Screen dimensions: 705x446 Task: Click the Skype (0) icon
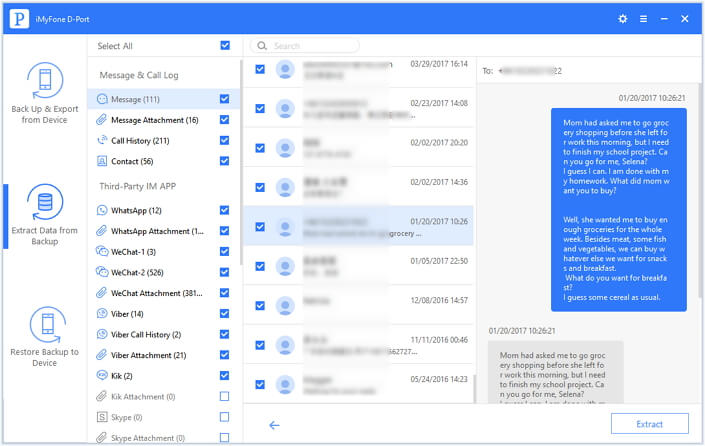pyautogui.click(x=102, y=417)
